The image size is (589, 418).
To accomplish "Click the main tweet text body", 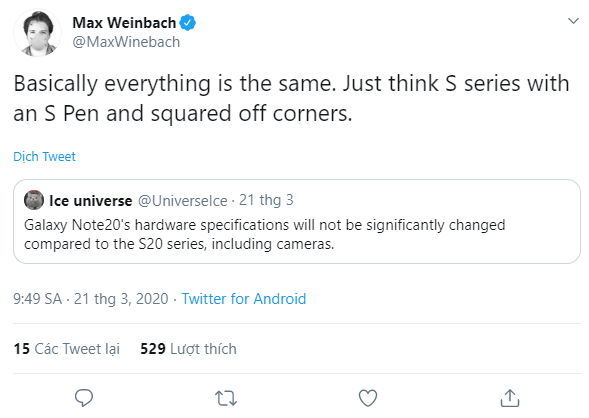I will tap(291, 98).
